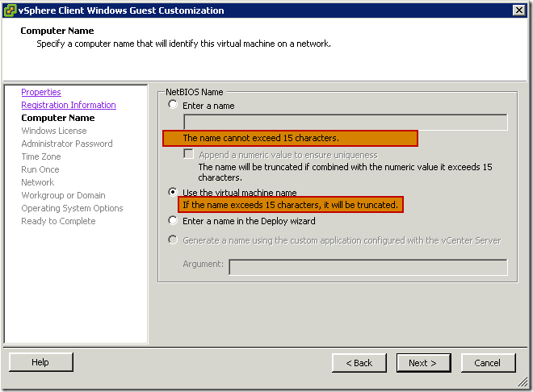The image size is (533, 392).
Task: Click the Next button
Action: [x=423, y=363]
